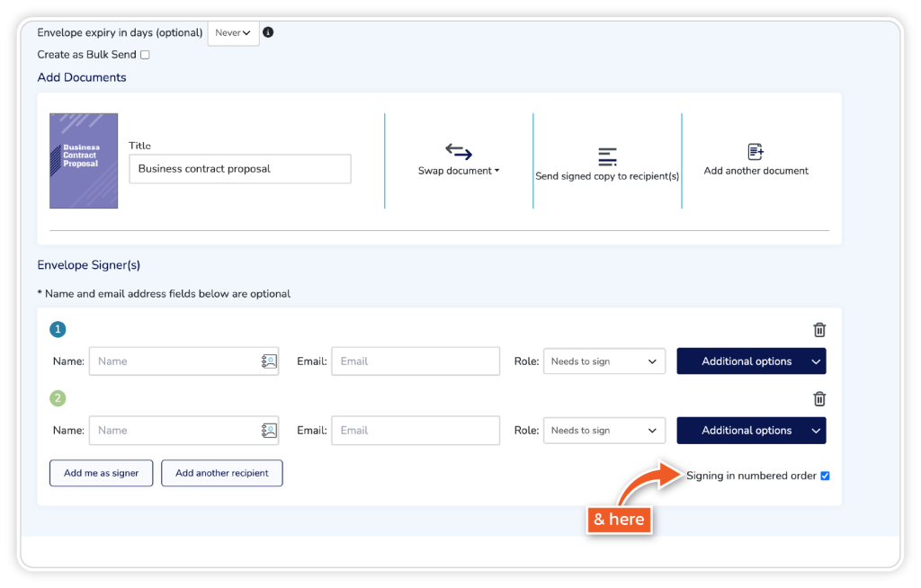The width and height of the screenshot is (921, 588).
Task: Click the Business Contract Proposal thumbnail
Action: [x=84, y=161]
